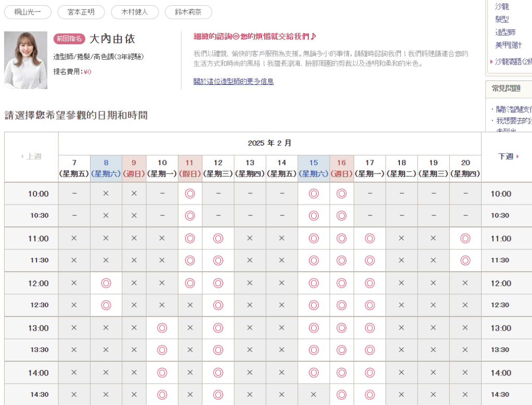Open the 美甲設計 sidebar link
Screen dimensions: 532x405
508,45
